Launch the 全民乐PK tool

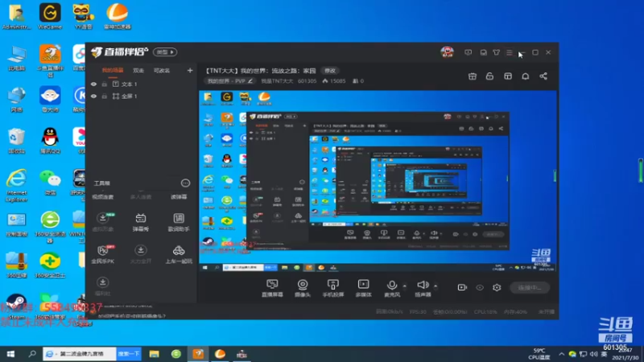(103, 254)
